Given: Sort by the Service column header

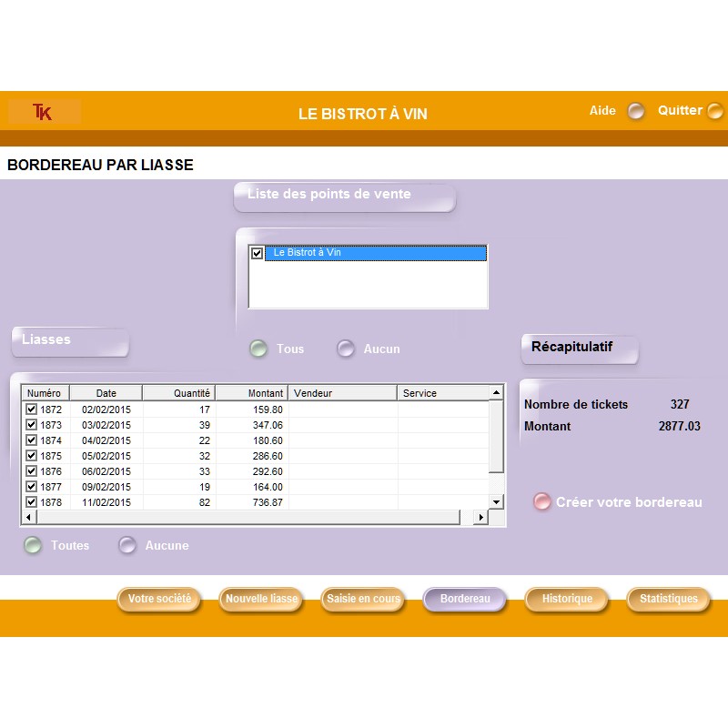Looking at the screenshot, I should point(443,393).
